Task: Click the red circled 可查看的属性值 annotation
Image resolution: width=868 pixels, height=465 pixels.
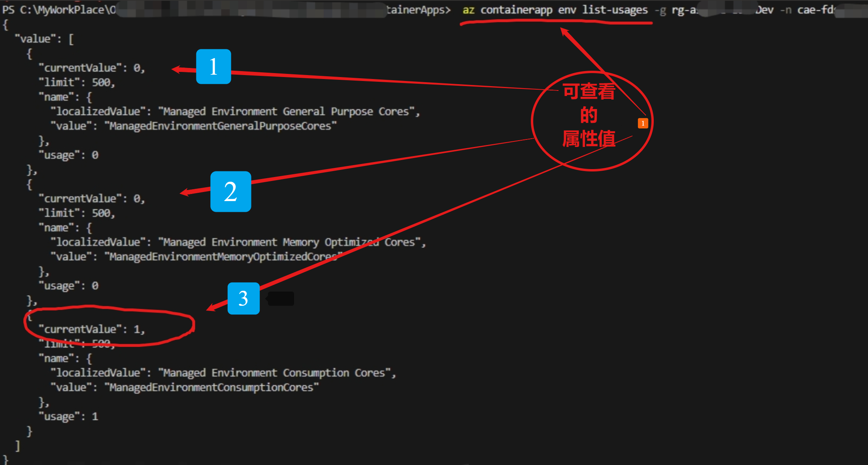Action: click(589, 115)
